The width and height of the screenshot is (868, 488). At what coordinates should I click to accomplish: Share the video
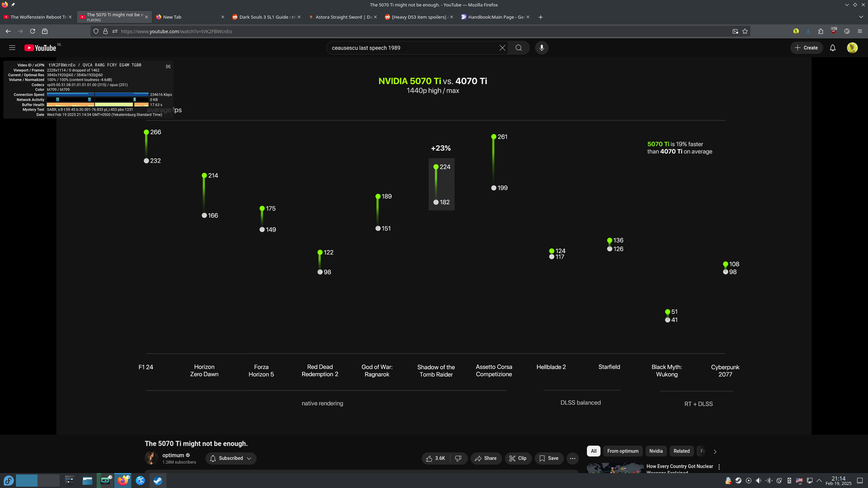pyautogui.click(x=486, y=458)
